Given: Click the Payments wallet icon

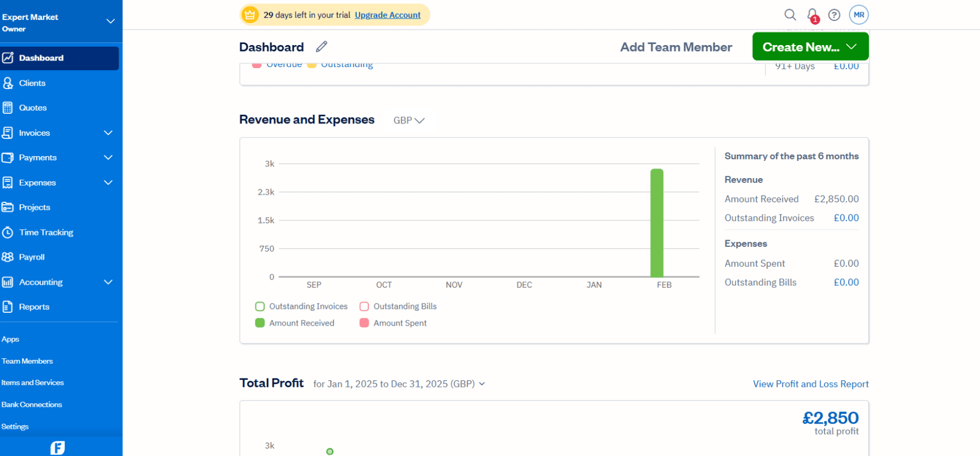Looking at the screenshot, I should (8, 157).
